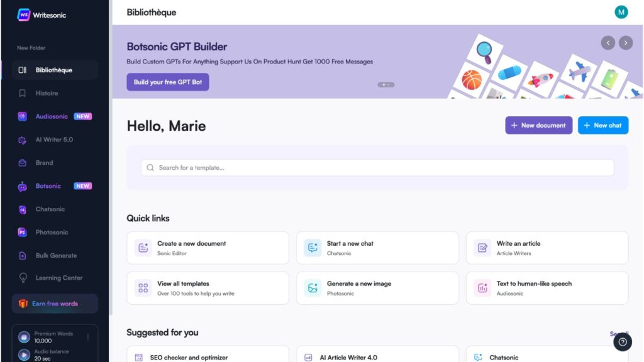
Task: Click the banner carousel dots indicator
Action: coord(386,85)
